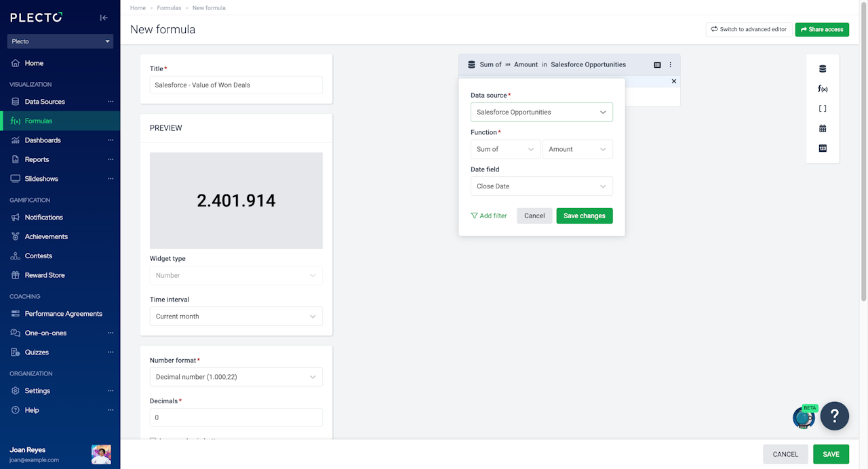
Task: Close the blue bar with the X
Action: 673,81
